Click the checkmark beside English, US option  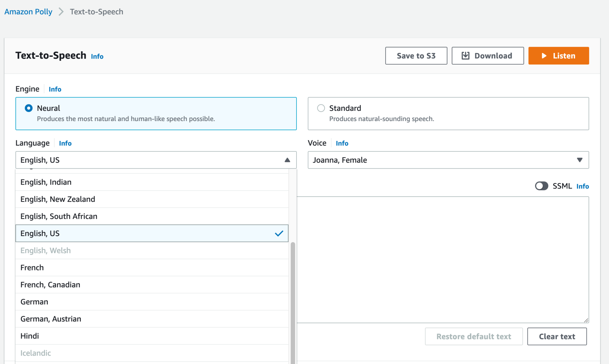click(279, 233)
